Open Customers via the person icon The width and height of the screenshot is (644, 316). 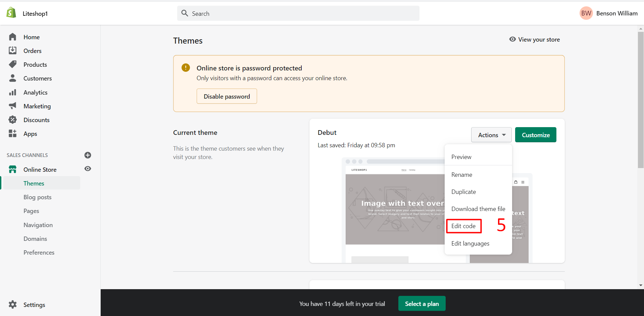[x=13, y=78]
